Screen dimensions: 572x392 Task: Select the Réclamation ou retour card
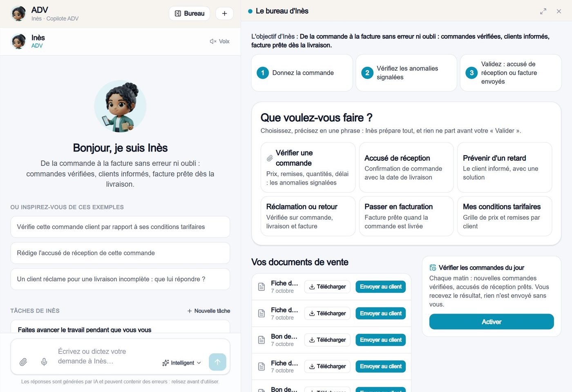pyautogui.click(x=308, y=216)
